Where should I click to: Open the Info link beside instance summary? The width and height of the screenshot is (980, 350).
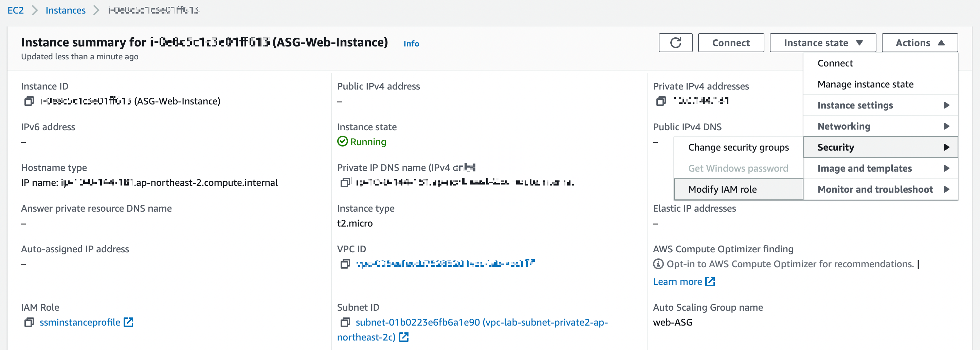(x=411, y=44)
